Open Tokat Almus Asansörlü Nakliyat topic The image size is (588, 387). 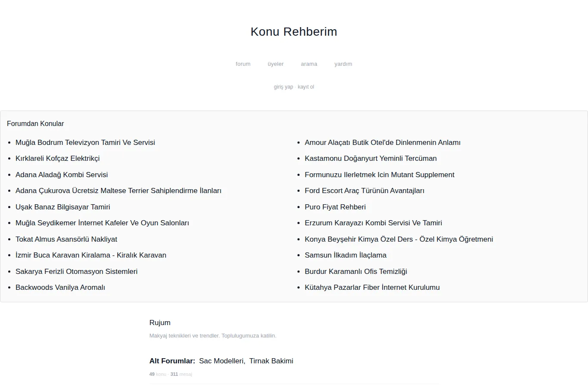coord(66,239)
